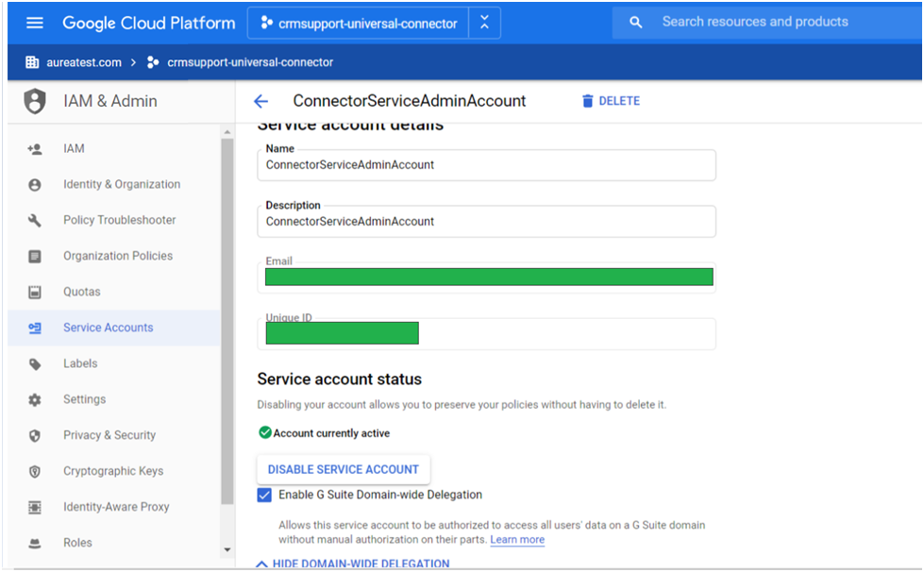Open Identity & Organization page
924x572 pixels.
coord(122,184)
